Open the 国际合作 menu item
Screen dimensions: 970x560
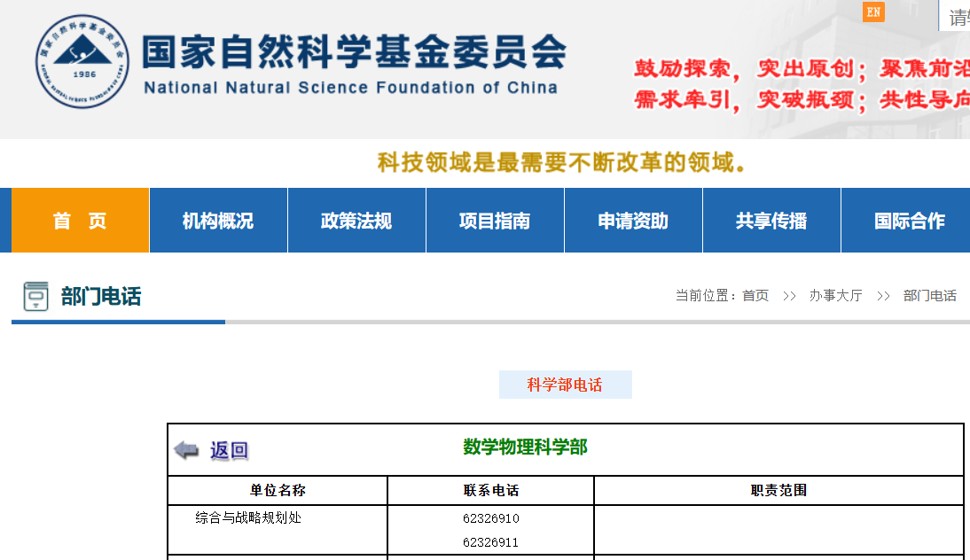(906, 220)
